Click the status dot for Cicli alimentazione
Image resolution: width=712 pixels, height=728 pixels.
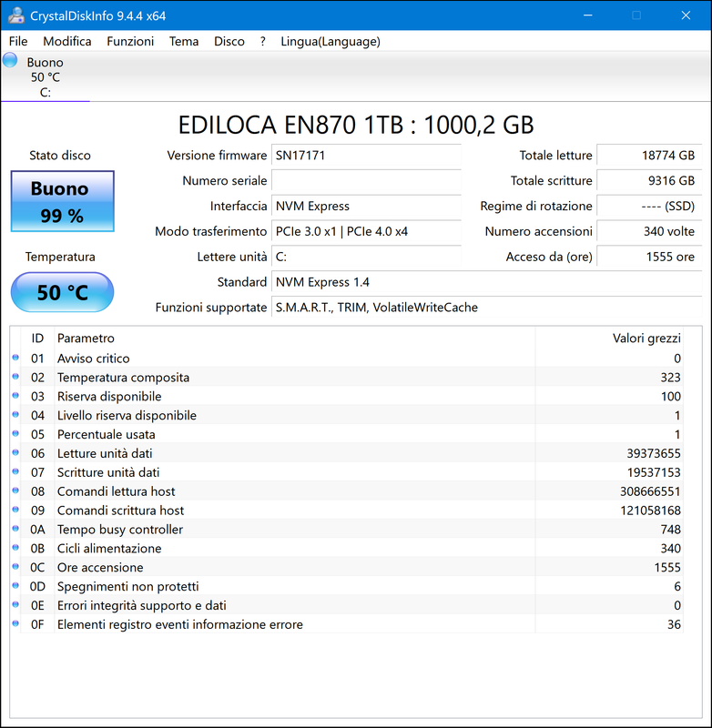coord(15,548)
